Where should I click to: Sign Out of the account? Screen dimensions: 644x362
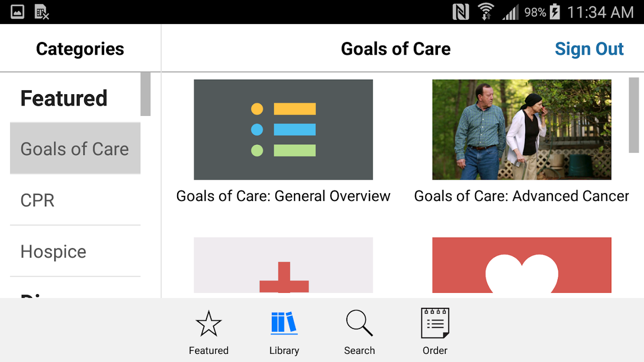click(589, 49)
